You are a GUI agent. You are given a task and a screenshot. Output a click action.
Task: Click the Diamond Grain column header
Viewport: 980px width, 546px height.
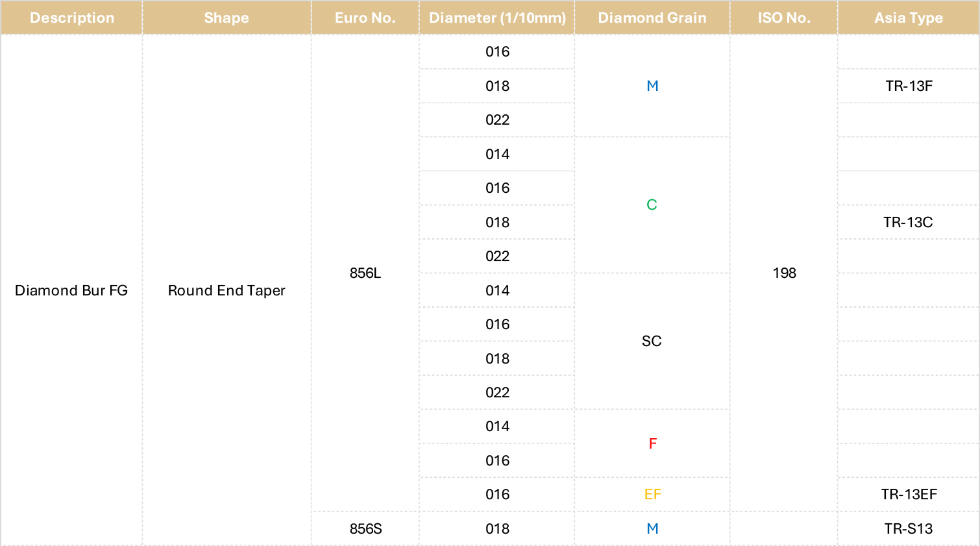[x=652, y=18]
